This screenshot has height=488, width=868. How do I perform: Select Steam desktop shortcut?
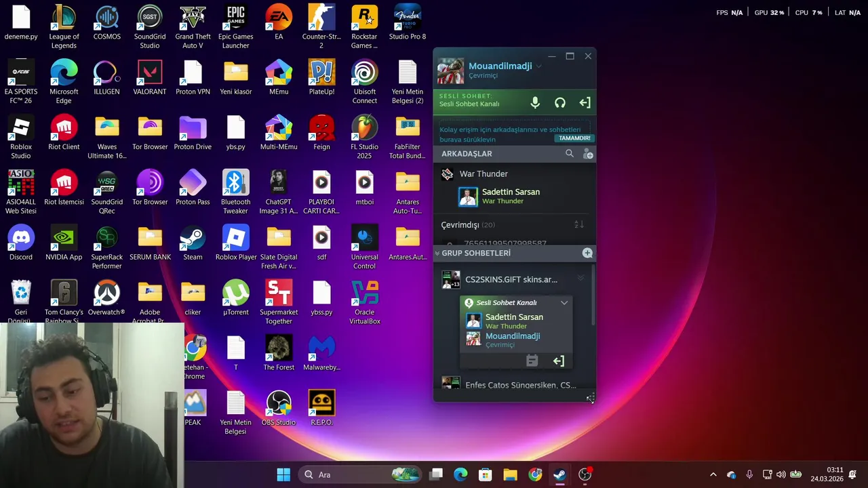pos(193,243)
